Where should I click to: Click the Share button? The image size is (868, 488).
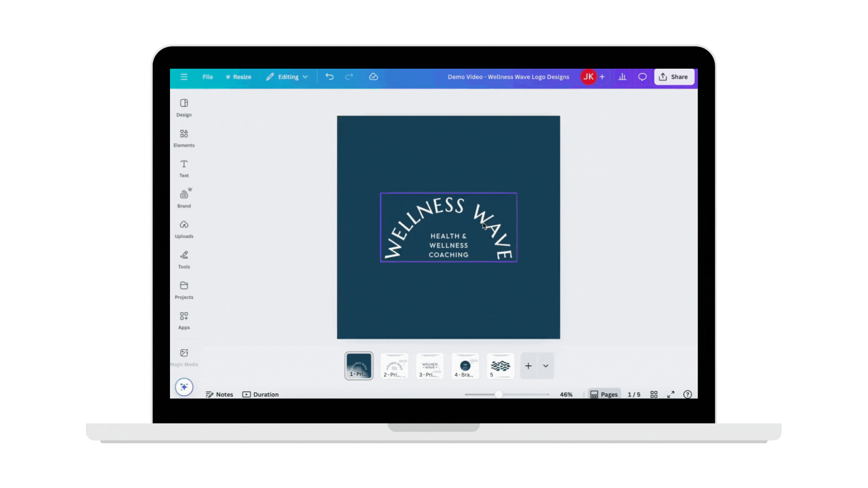click(x=674, y=77)
